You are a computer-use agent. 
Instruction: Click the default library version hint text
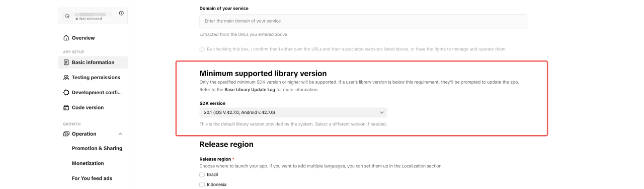293,124
